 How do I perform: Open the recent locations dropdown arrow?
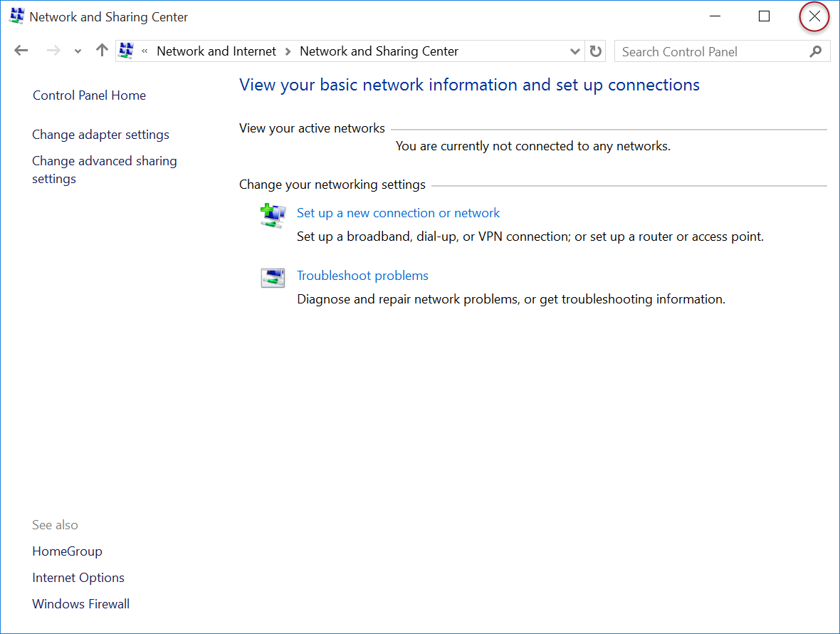[x=78, y=51]
